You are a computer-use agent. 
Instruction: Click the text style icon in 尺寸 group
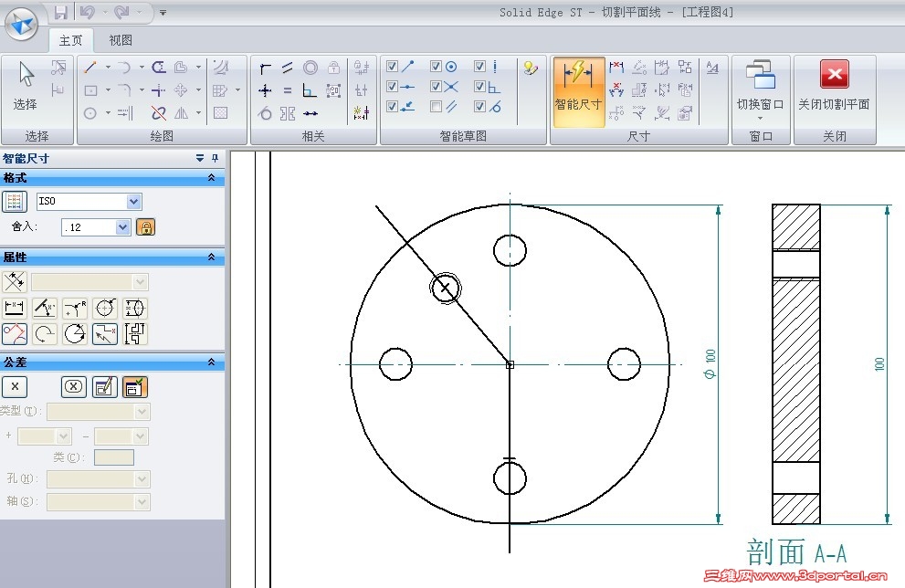[712, 68]
